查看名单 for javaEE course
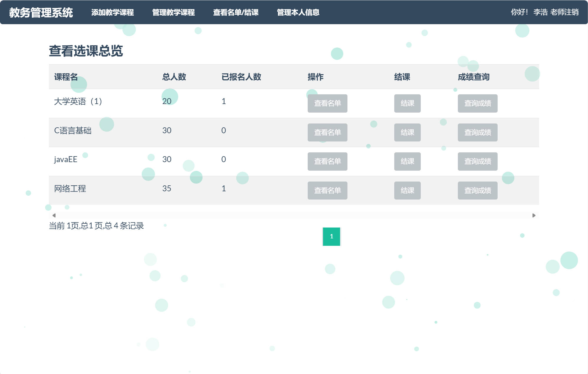Viewport: 588px width, 374px height. [327, 161]
